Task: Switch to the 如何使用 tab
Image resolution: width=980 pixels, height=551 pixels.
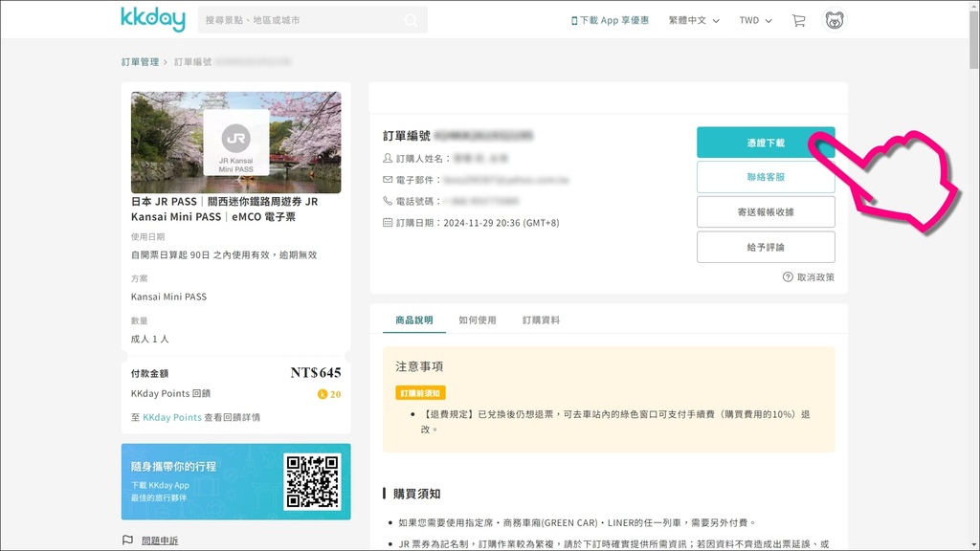Action: click(478, 320)
